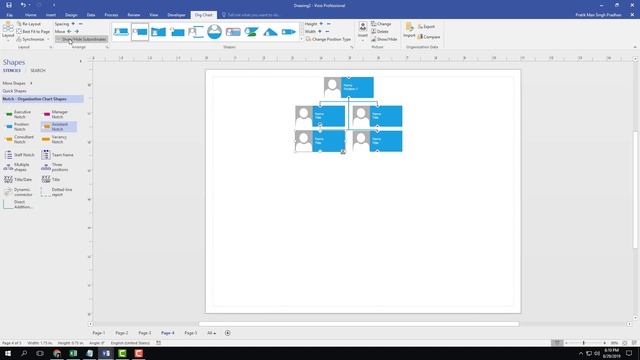The width and height of the screenshot is (640, 360).
Task: Add a new page with plus button
Action: coord(227,333)
